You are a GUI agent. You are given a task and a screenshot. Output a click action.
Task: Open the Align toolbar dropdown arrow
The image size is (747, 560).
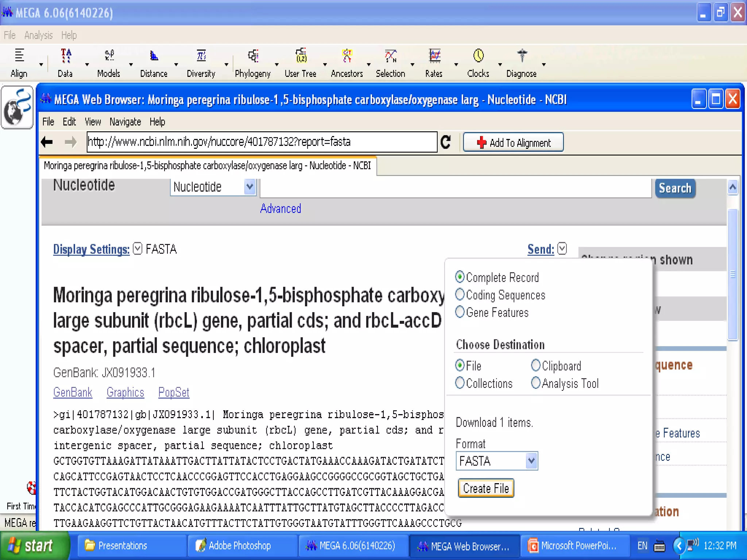point(41,65)
